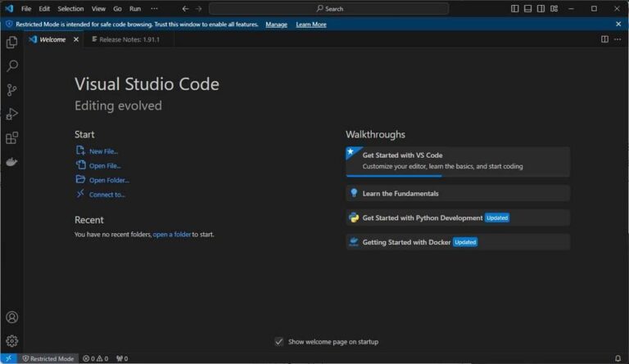This screenshot has height=364, width=629.
Task: Toggle the primary side bar layout icon
Action: tap(514, 8)
